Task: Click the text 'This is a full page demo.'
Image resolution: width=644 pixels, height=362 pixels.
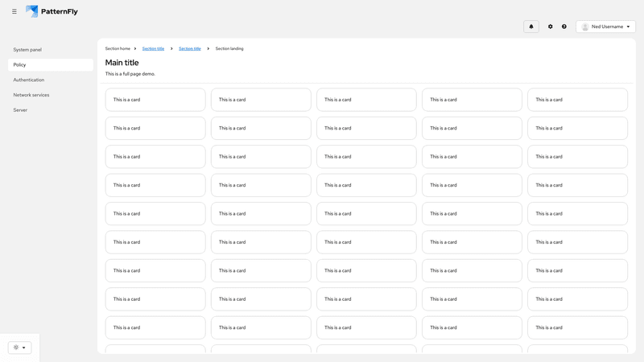Action: (x=130, y=74)
